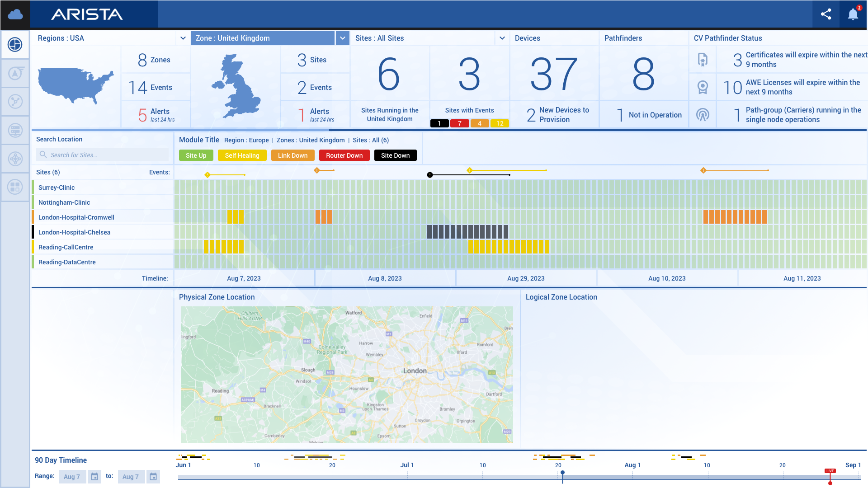The image size is (868, 488).
Task: Click the LIVE marker on timeline
Action: (x=830, y=471)
